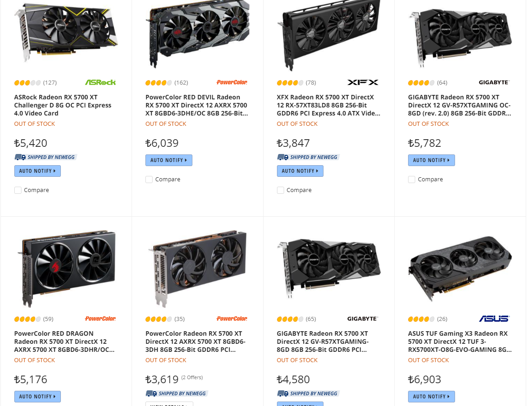Click the PowerColor logo on the RED DRAGON card
The image size is (532, 406).
tap(100, 319)
